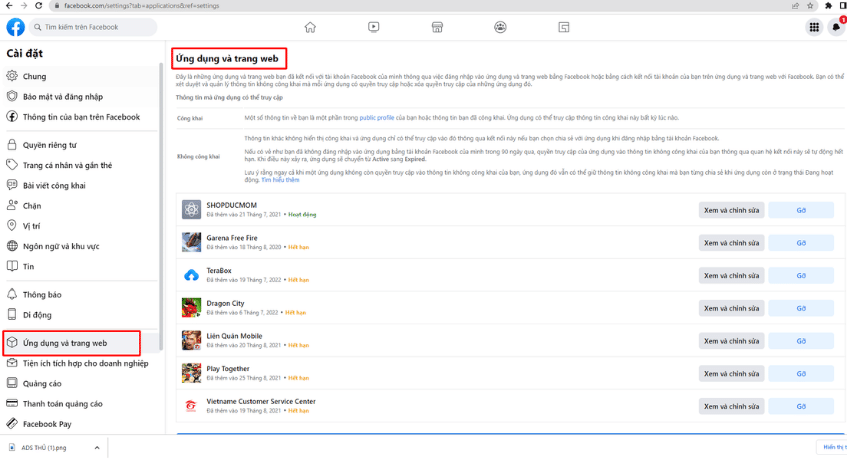Click Xem và chỉnh sửa for Play Together
The height and width of the screenshot is (460, 847).
point(731,374)
